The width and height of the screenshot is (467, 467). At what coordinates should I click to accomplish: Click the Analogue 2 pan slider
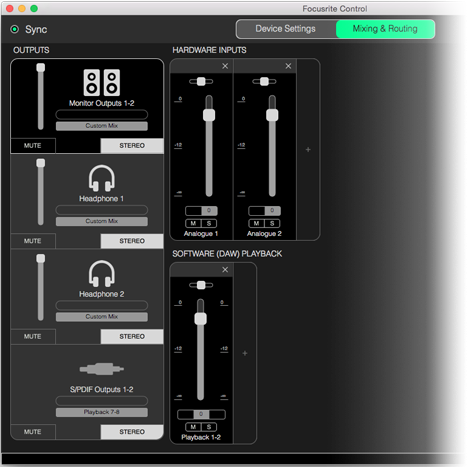pyautogui.click(x=264, y=82)
